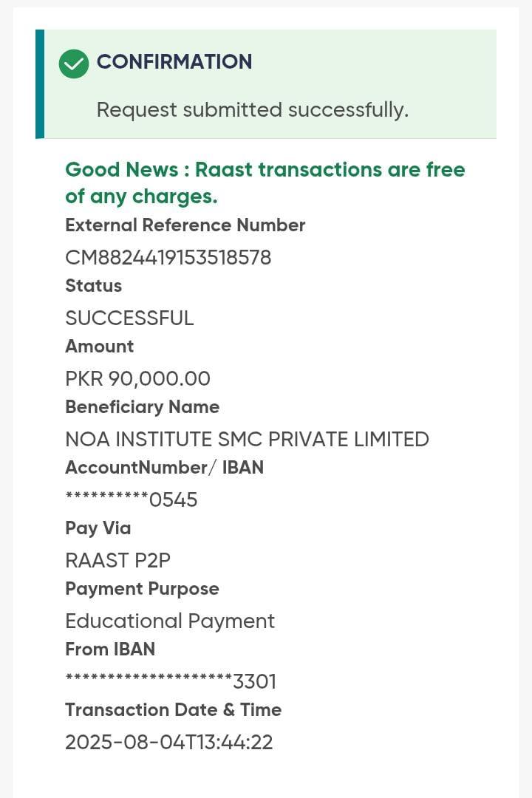Viewport: 532px width, 798px height.
Task: Select masked account number ending 0545
Action: tap(132, 499)
